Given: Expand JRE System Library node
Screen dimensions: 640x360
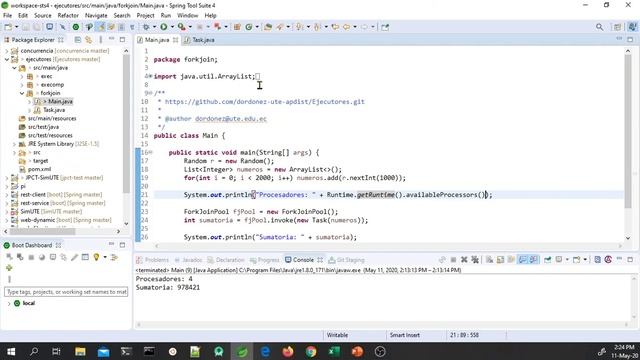Looking at the screenshot, I should click(x=14, y=144).
